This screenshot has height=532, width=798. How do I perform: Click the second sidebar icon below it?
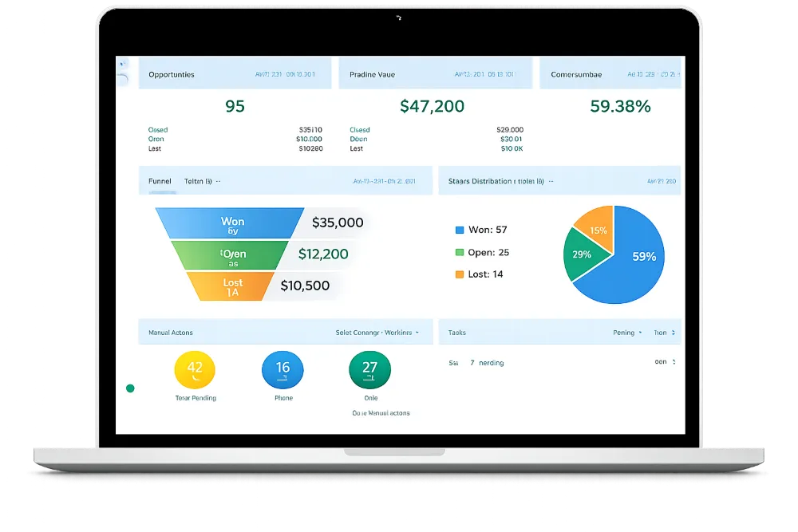tap(123, 79)
